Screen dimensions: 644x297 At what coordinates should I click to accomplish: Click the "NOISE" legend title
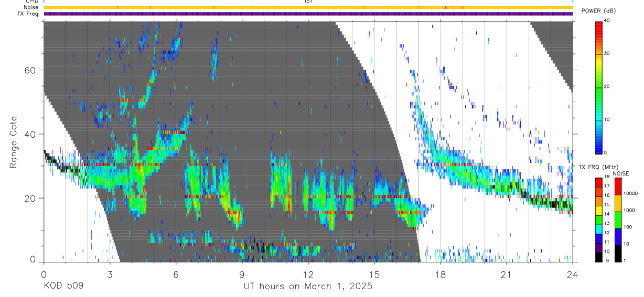point(622,173)
